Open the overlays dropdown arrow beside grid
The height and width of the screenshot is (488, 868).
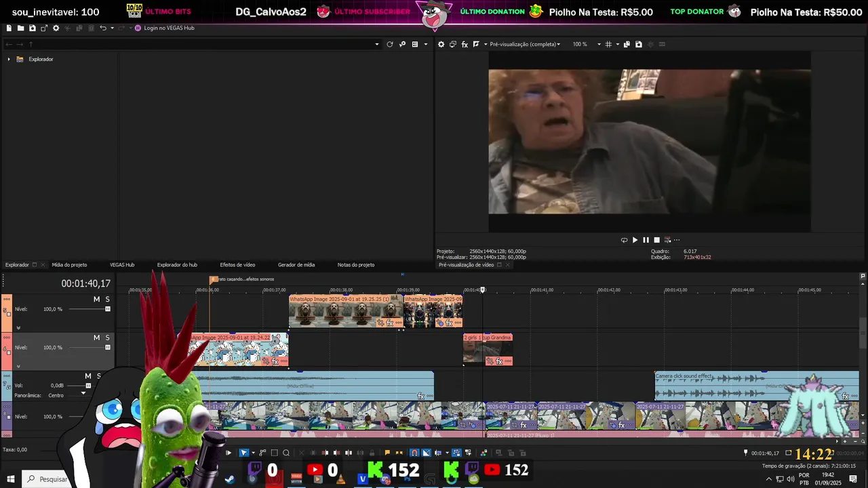pos(617,44)
